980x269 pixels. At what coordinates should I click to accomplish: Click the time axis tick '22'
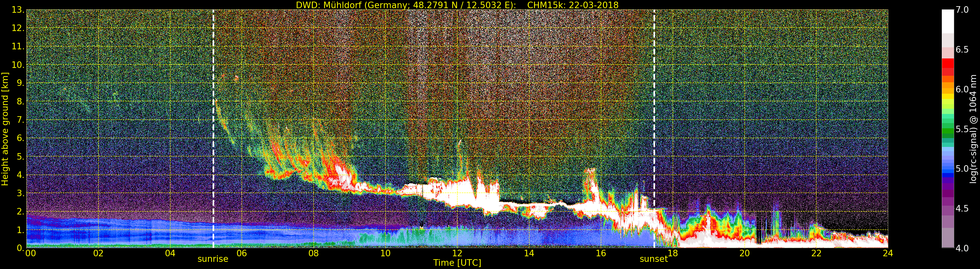(x=816, y=253)
